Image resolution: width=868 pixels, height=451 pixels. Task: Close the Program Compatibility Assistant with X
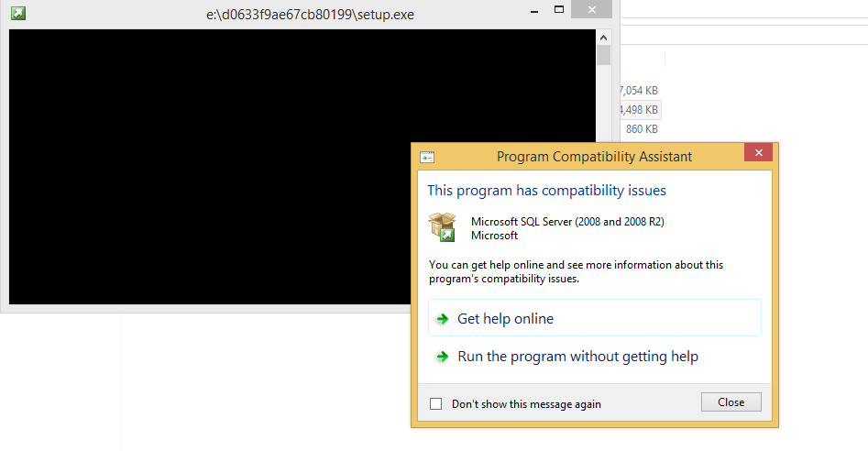click(x=758, y=152)
